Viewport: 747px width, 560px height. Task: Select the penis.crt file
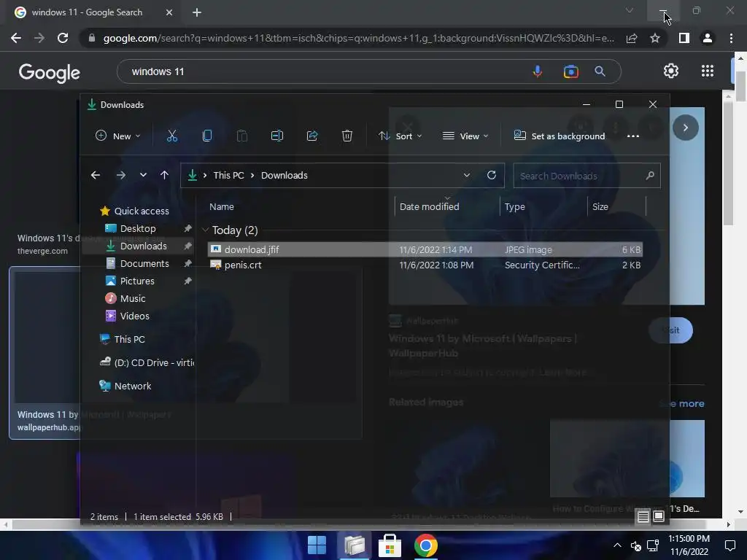click(x=425, y=265)
